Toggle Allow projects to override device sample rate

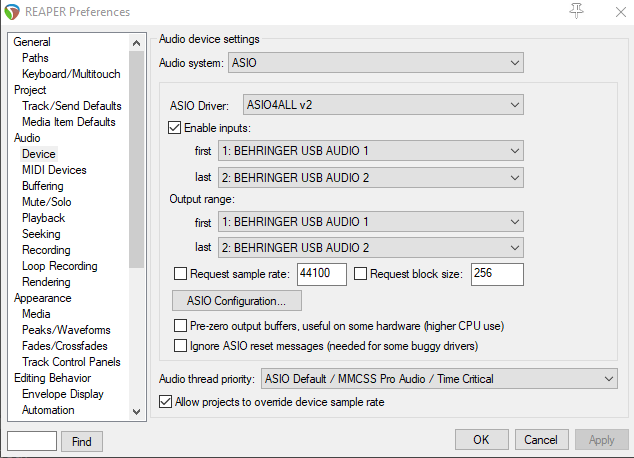click(165, 402)
